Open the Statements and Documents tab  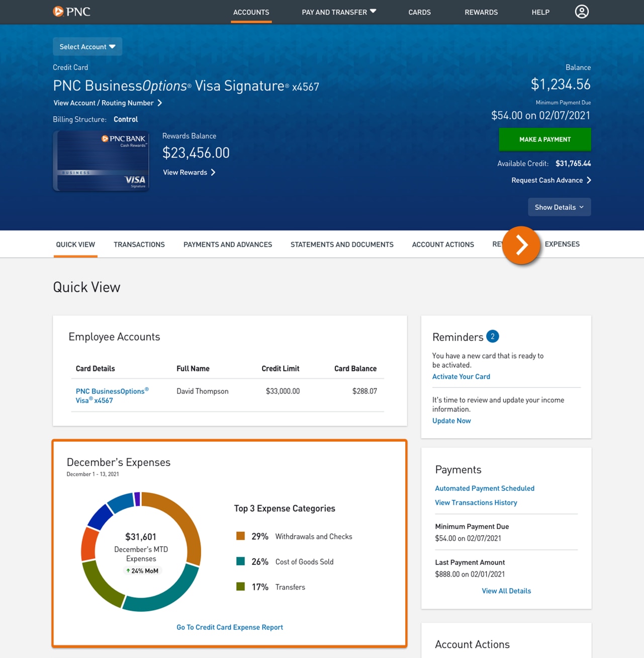tap(342, 244)
